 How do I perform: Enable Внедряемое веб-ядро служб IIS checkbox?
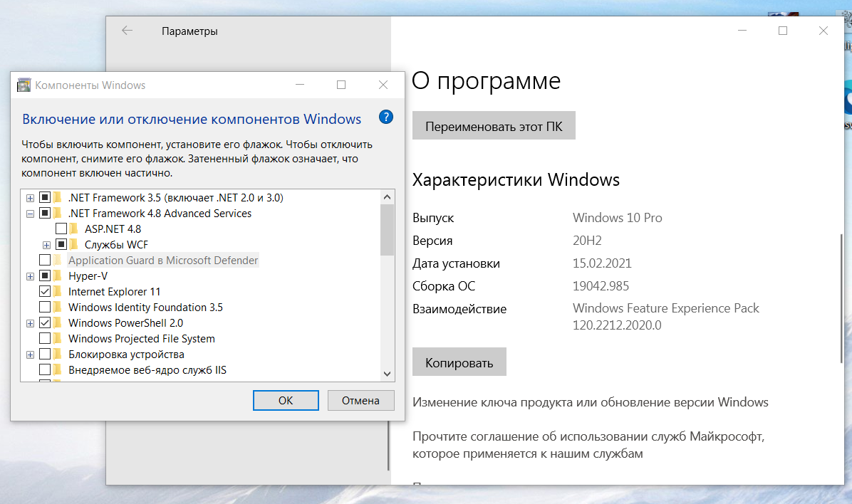pyautogui.click(x=45, y=370)
